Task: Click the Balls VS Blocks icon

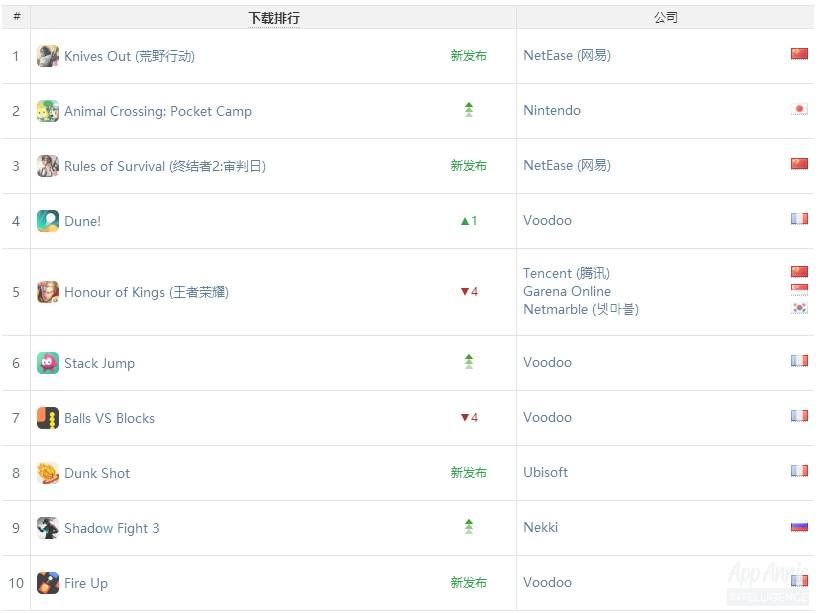Action: click(47, 417)
